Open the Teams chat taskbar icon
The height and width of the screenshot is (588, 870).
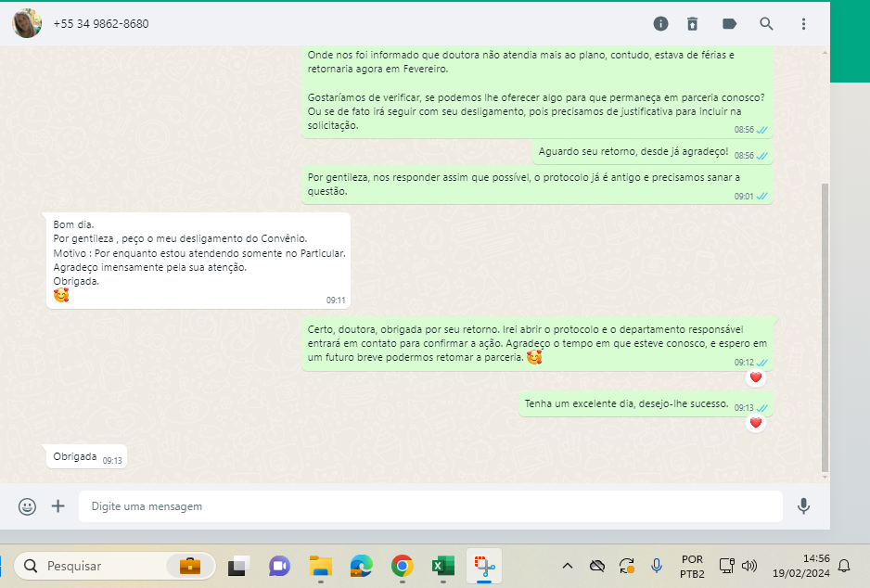pyautogui.click(x=280, y=566)
